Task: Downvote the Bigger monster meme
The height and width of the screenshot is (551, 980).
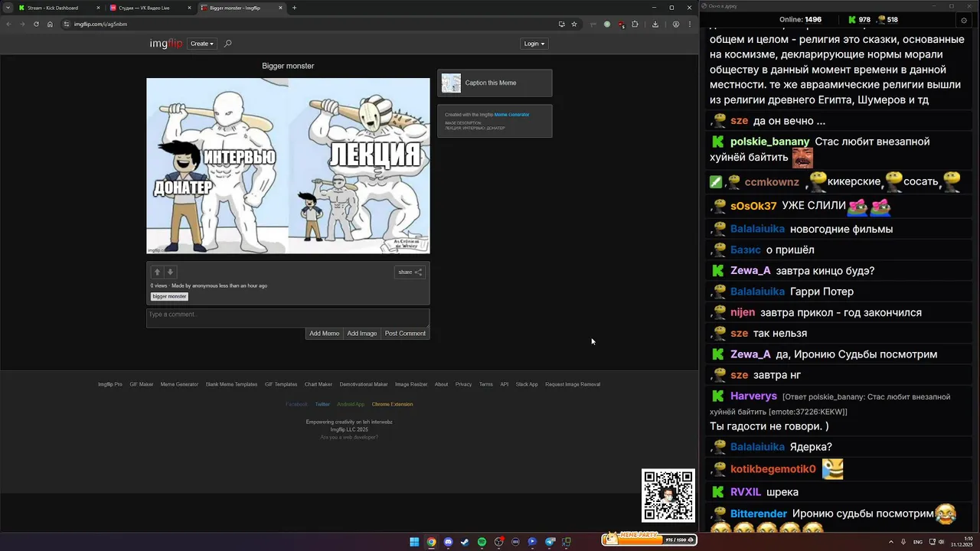Action: tap(170, 272)
